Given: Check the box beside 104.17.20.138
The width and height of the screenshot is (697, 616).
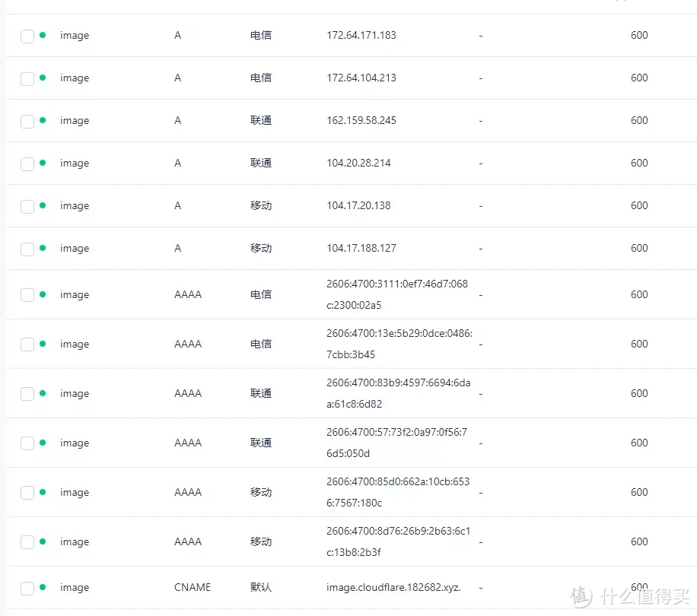Looking at the screenshot, I should tap(27, 207).
